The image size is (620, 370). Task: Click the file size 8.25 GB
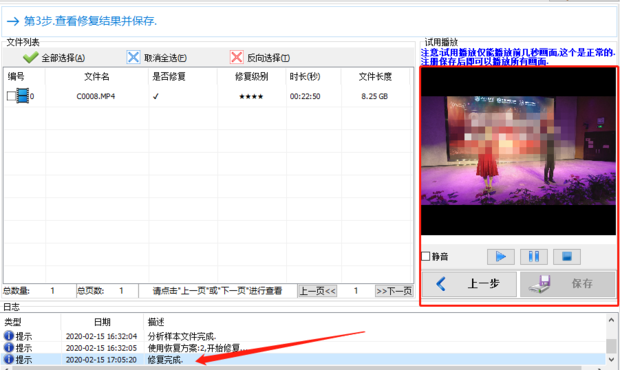click(x=374, y=96)
